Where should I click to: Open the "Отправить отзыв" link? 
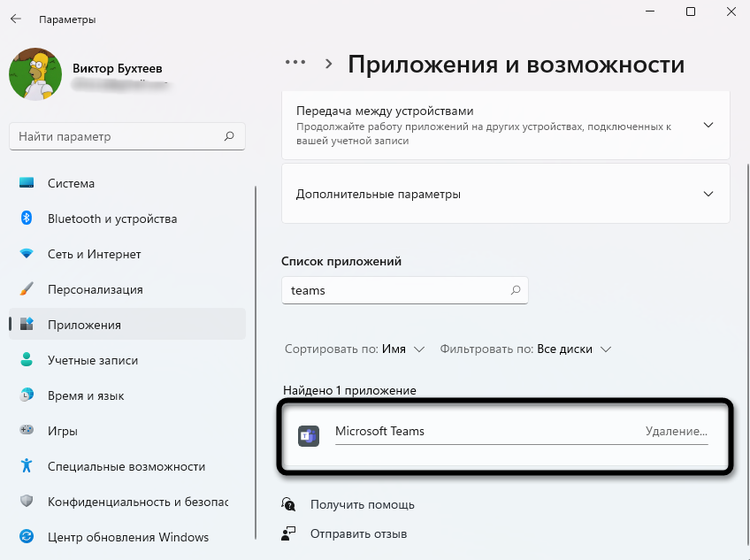358,534
